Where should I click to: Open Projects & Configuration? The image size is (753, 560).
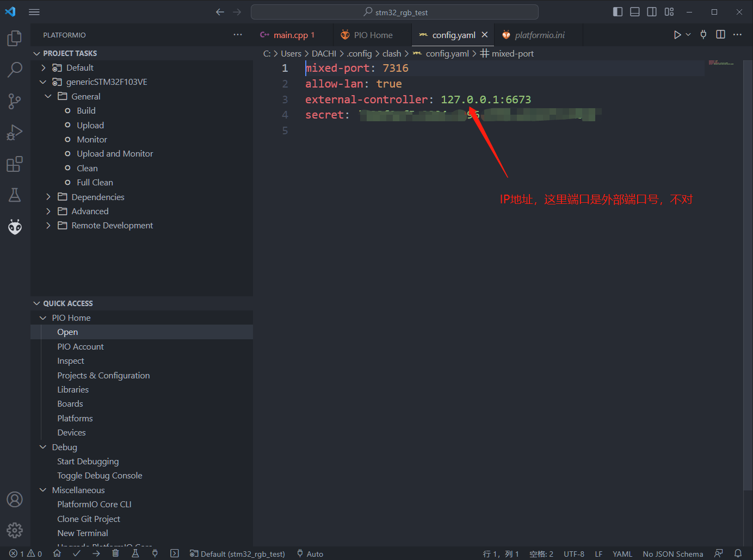point(141,375)
